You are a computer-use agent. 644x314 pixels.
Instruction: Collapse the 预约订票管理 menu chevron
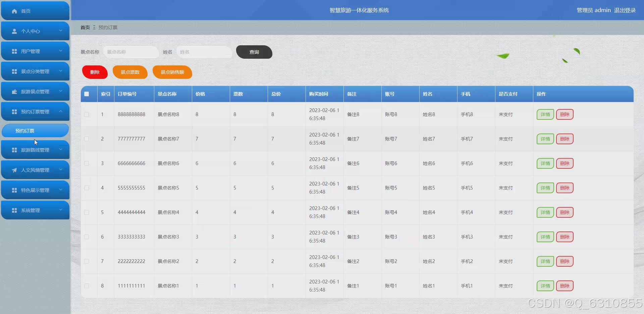point(61,111)
